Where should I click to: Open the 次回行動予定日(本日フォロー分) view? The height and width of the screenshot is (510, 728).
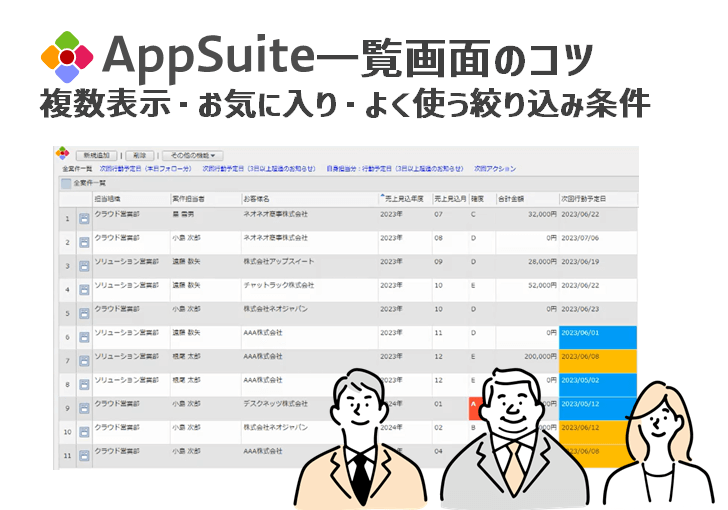pos(146,169)
